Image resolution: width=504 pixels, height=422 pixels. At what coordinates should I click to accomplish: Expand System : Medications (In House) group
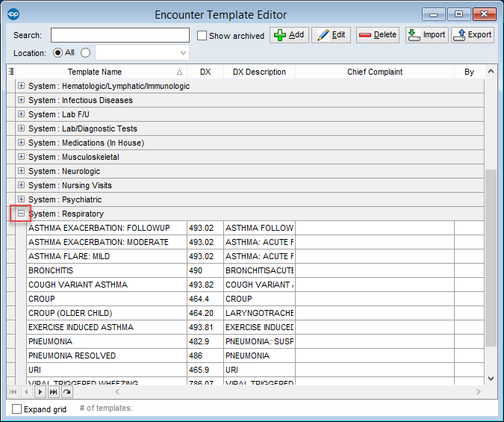21,142
